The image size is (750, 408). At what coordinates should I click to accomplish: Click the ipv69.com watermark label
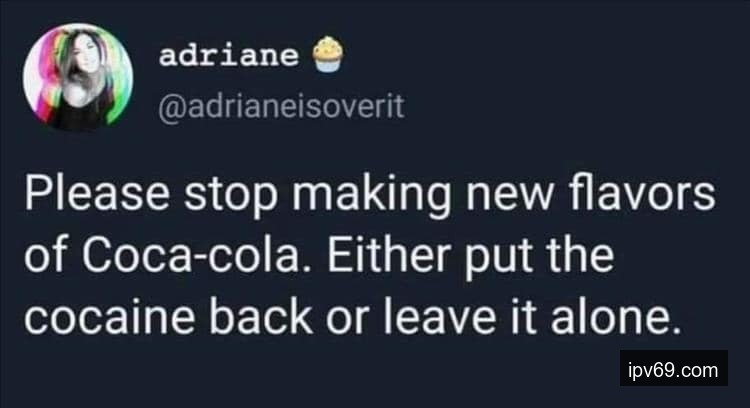(x=672, y=372)
